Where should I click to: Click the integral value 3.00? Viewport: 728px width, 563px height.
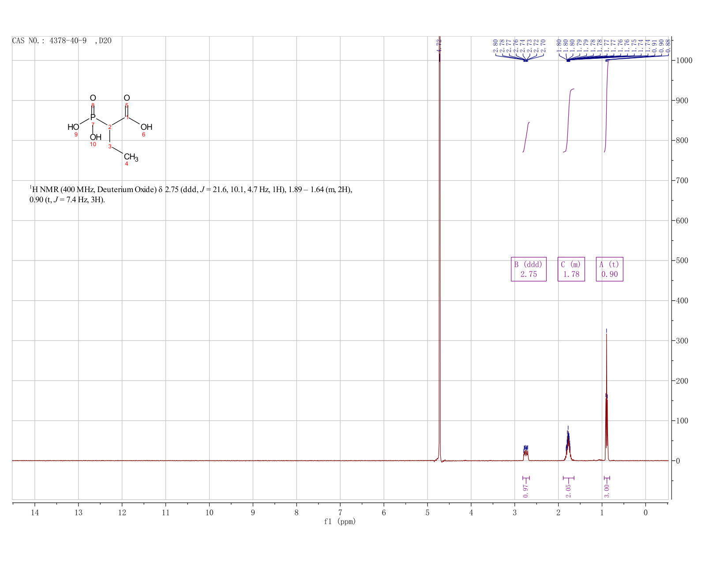coord(607,490)
